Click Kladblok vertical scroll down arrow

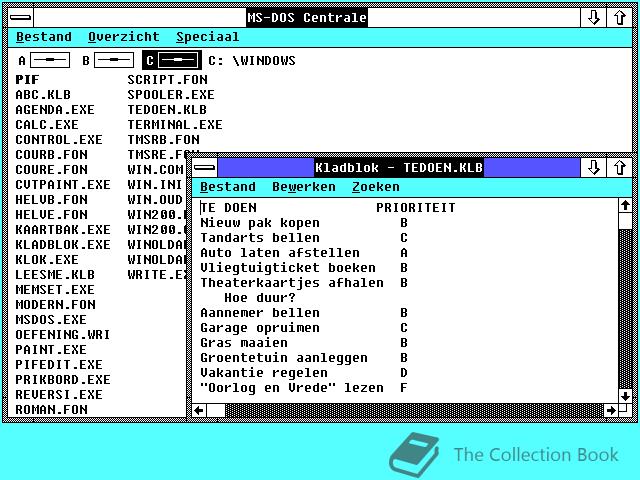[x=625, y=396]
